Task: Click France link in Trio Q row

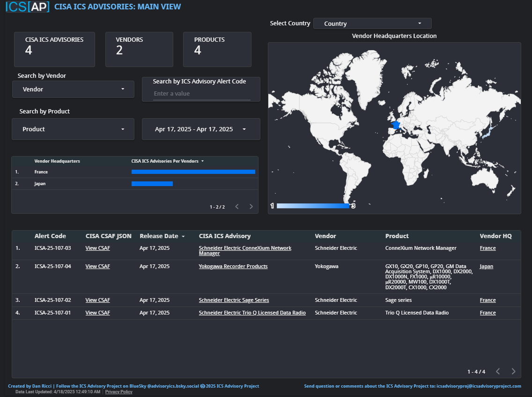Action: (488, 313)
